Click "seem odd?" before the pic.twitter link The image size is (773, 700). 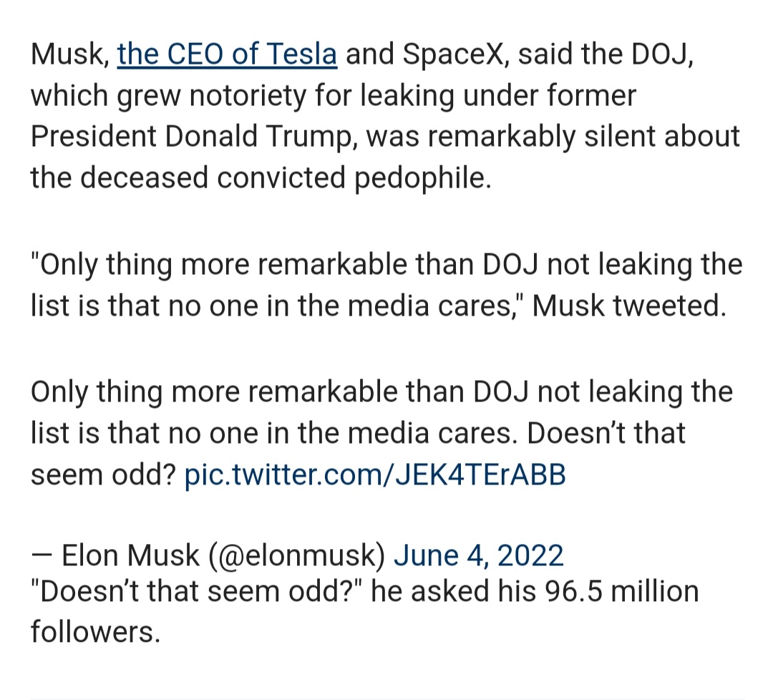coord(103,475)
